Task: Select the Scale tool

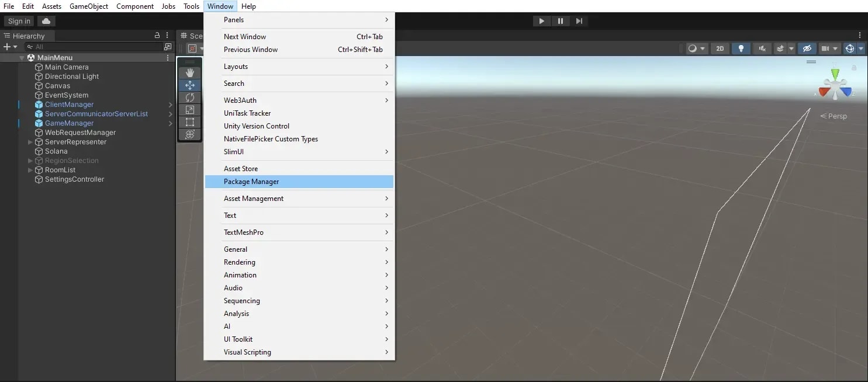Action: [190, 110]
